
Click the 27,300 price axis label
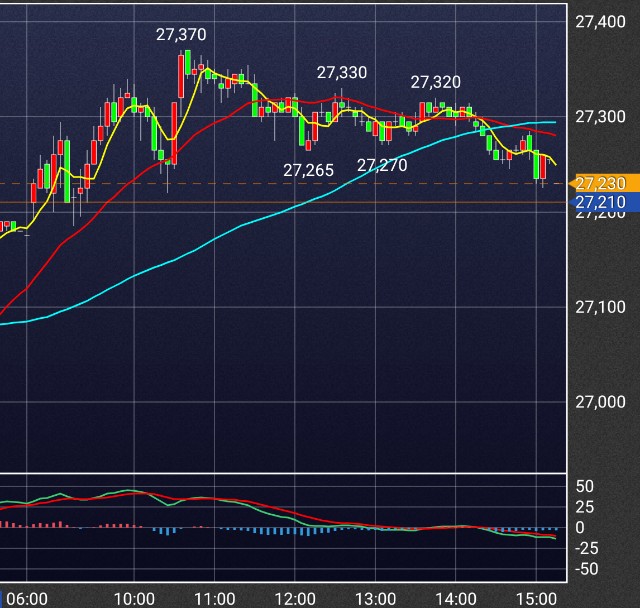(x=600, y=117)
